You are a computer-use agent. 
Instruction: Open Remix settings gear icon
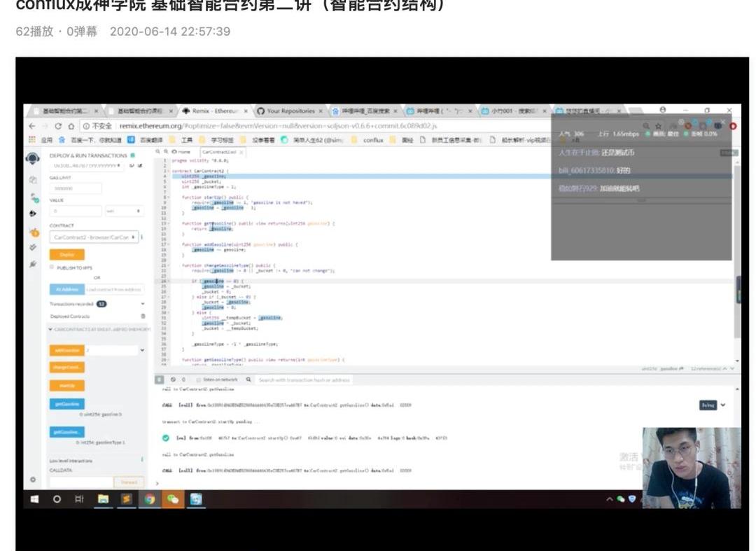tap(32, 480)
